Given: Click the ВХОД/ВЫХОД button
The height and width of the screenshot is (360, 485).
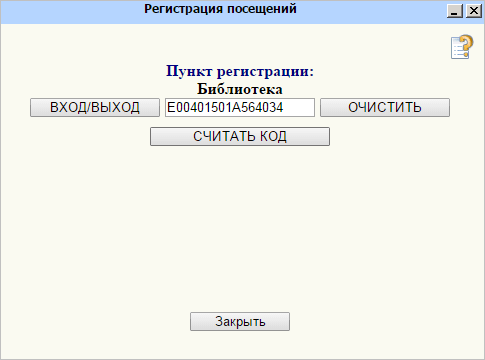Looking at the screenshot, I should point(95,107).
